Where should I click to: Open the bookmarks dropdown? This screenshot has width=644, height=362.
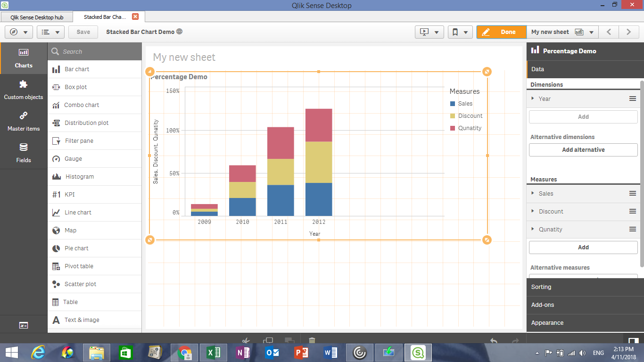(460, 32)
